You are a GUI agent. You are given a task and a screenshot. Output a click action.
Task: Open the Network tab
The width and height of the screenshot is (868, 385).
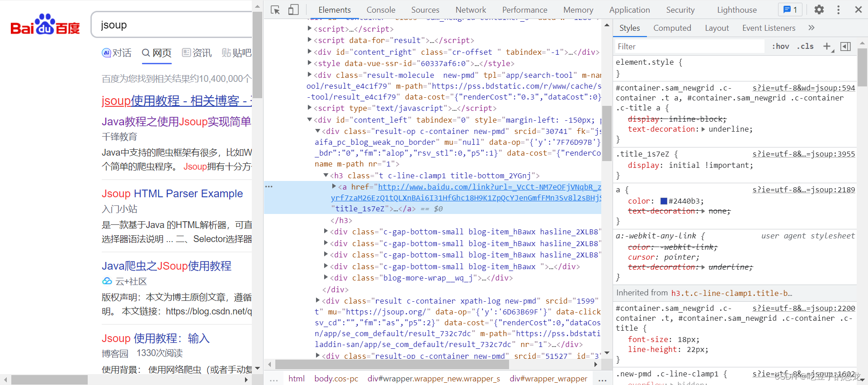[471, 10]
